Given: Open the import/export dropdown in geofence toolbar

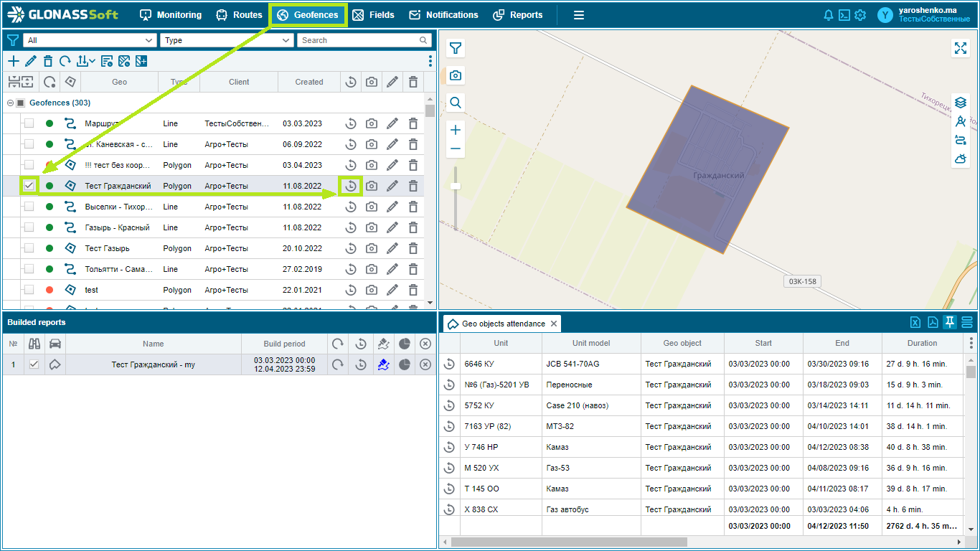Looking at the screenshot, I should [86, 61].
